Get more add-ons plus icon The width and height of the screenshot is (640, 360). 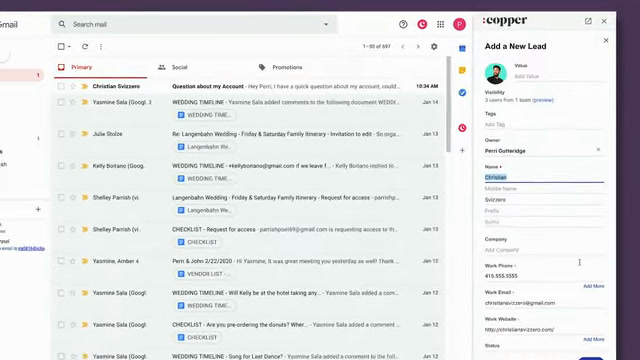tap(462, 150)
